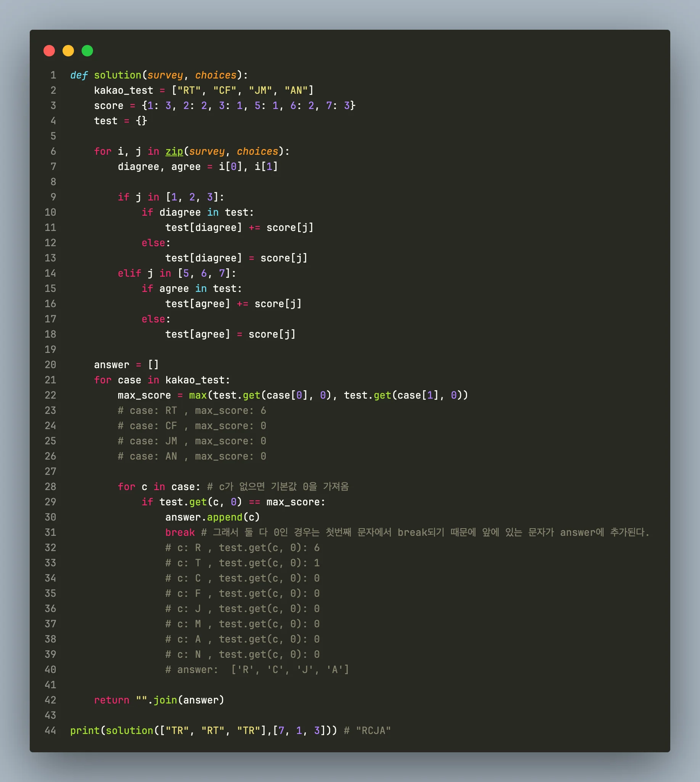Screen dimensions: 700x782
Task: Click the Korean comment on line 28
Action: [x=278, y=487]
